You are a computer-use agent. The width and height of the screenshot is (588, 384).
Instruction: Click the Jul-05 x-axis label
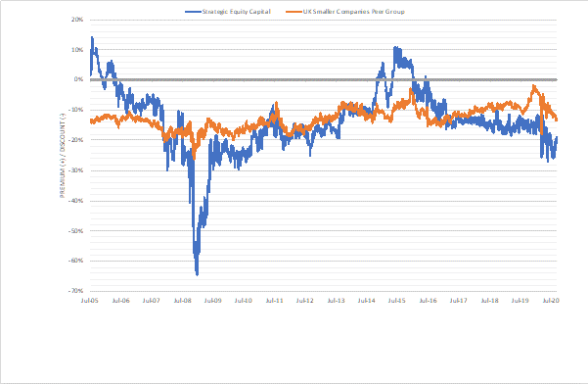click(x=90, y=301)
